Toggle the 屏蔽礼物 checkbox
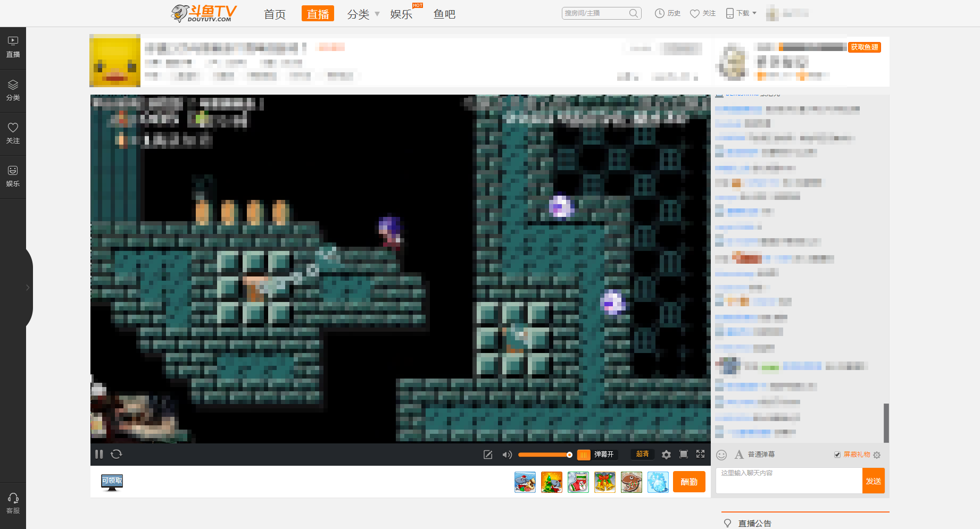Screen dimensions: 980x529 click(x=837, y=455)
